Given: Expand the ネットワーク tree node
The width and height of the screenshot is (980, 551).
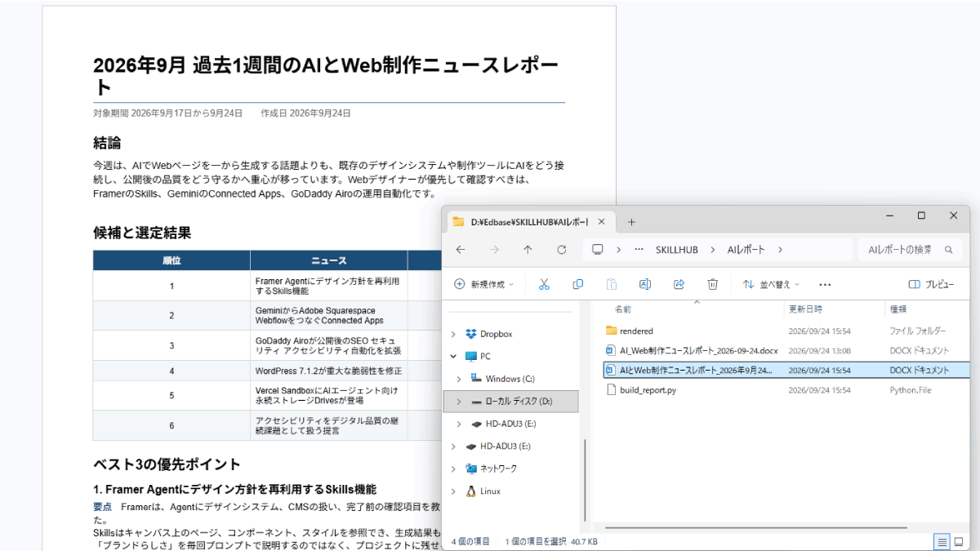Looking at the screenshot, I should [453, 469].
